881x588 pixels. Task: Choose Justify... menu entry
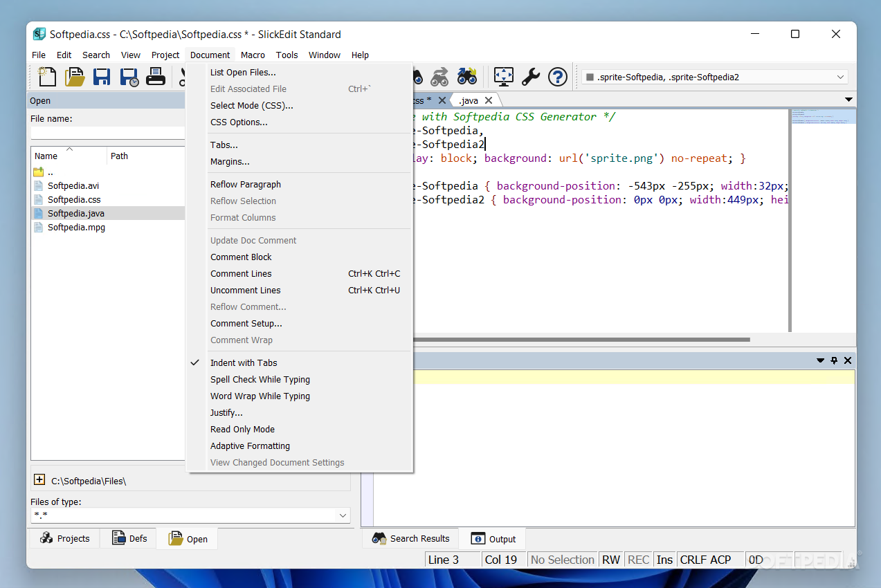[226, 412]
